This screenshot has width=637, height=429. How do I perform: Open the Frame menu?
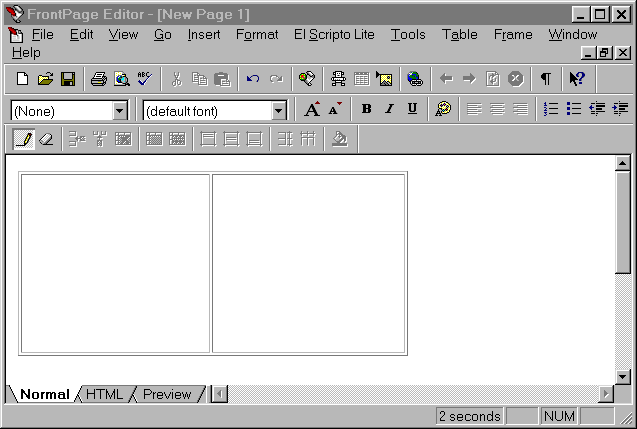[x=513, y=35]
